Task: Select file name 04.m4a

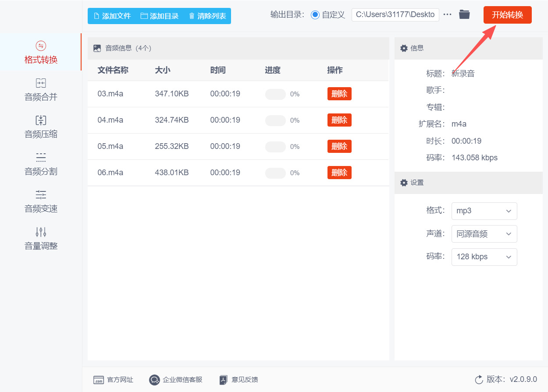Action: 110,120
